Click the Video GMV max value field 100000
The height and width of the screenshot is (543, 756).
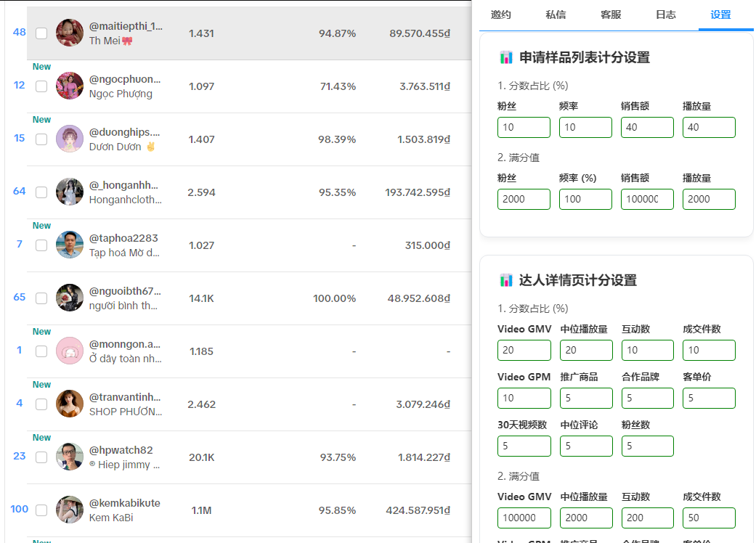524,518
